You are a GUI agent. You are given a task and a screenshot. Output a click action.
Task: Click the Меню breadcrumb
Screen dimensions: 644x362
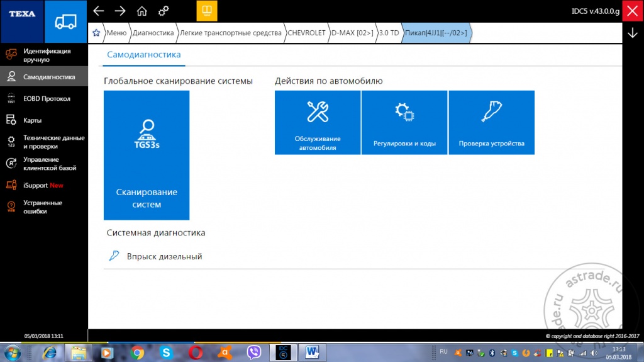116,33
